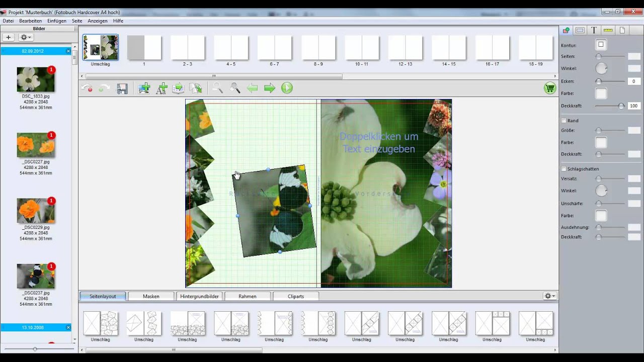644x362 pixels.
Task: Click the Rand Farbe color swatch
Action: point(601,142)
